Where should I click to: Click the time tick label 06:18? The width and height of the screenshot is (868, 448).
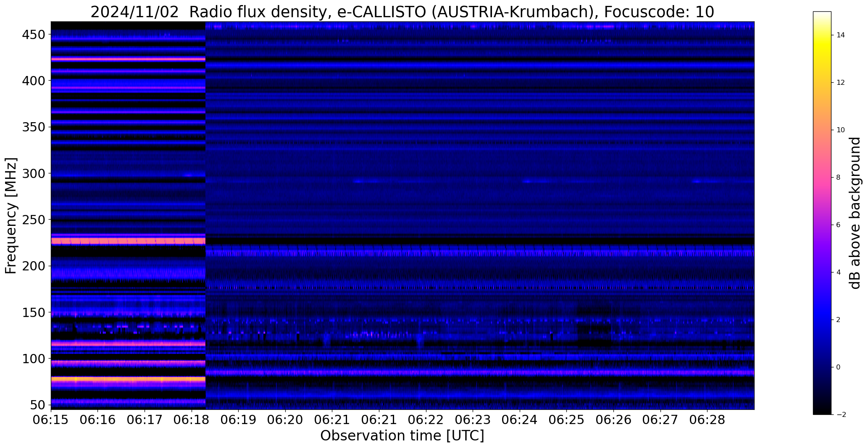click(192, 420)
